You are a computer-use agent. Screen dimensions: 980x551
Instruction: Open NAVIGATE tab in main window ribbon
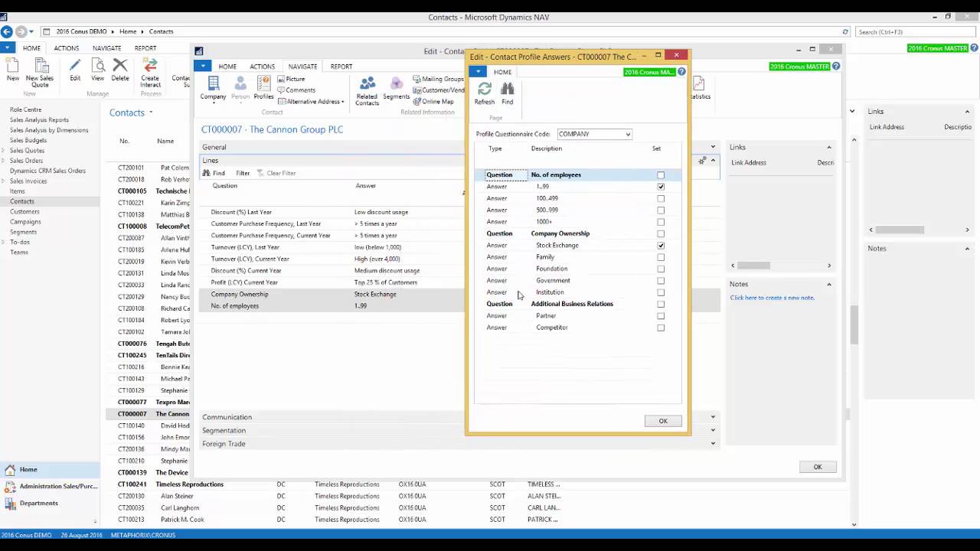point(106,48)
